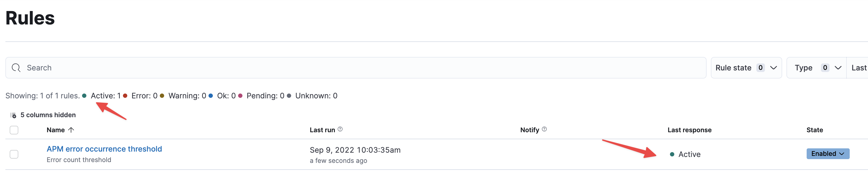
Task: Click the Last run help icon
Action: pyautogui.click(x=340, y=129)
